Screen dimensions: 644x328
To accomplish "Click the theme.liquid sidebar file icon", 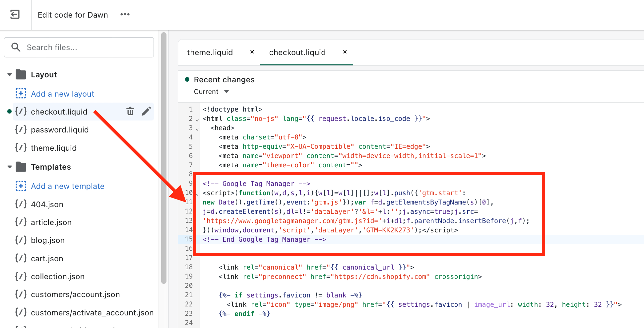I will [21, 148].
